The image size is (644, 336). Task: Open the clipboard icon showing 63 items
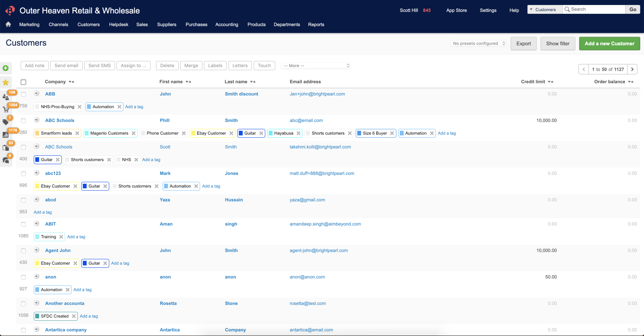coord(6,147)
